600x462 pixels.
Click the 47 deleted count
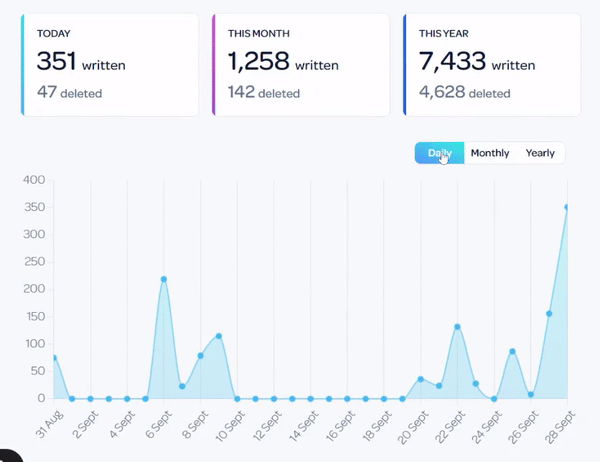pyautogui.click(x=69, y=92)
